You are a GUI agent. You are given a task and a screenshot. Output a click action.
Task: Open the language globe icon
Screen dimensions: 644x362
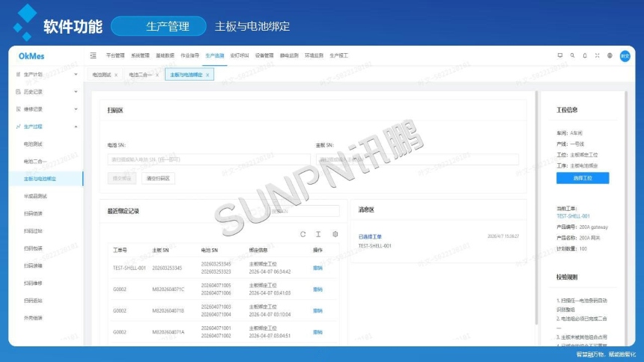point(610,55)
